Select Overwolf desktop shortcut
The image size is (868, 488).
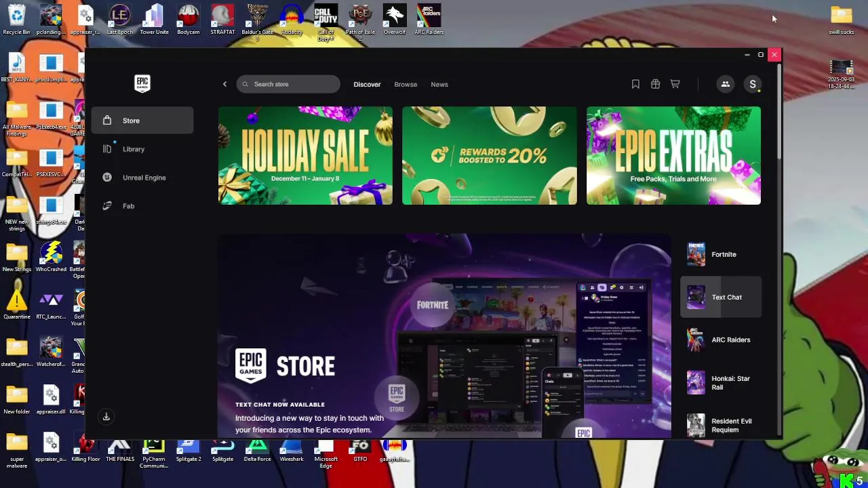click(394, 19)
